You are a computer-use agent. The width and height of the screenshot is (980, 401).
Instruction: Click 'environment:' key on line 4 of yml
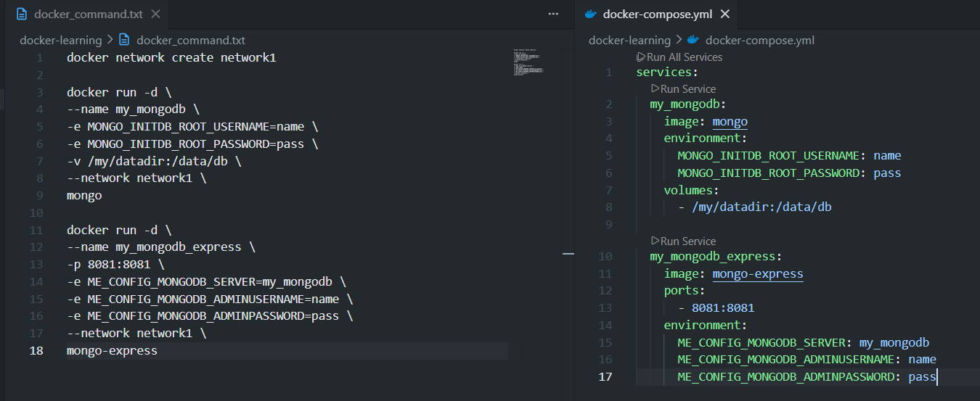(x=706, y=138)
